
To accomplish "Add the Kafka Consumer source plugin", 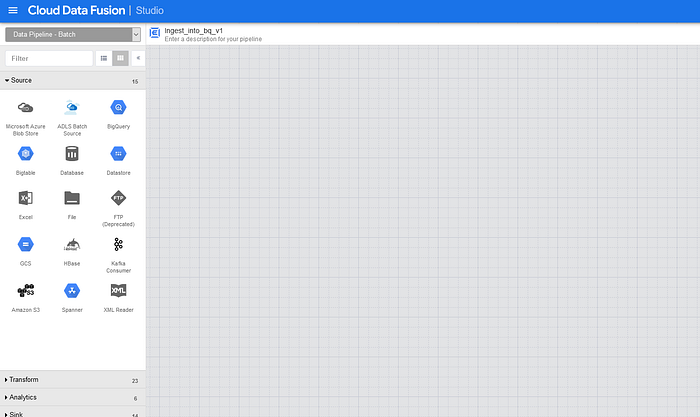I will (118, 255).
